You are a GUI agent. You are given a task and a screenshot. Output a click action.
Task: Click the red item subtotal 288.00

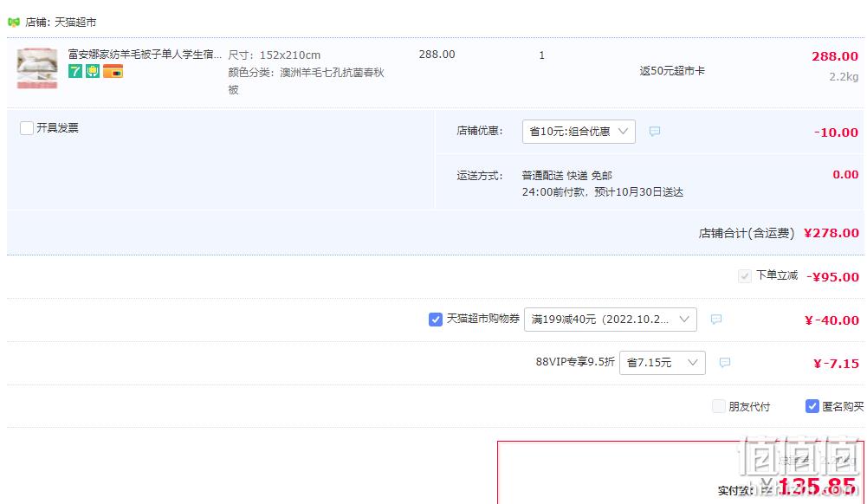pos(835,56)
